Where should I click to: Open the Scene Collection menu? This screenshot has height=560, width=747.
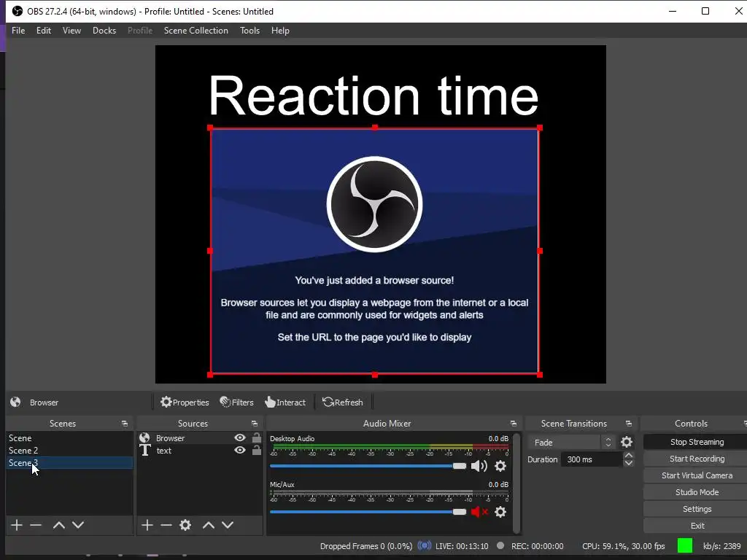click(x=196, y=31)
